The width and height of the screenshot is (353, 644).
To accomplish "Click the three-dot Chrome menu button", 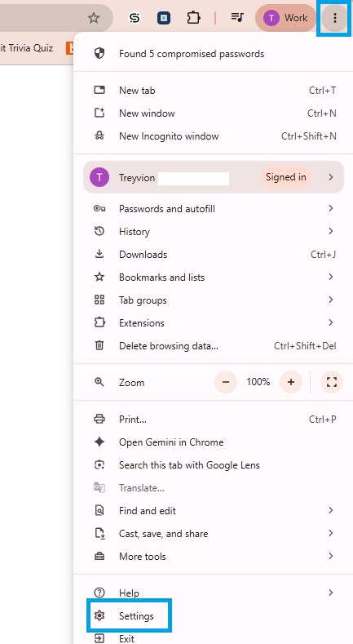I will pos(335,18).
